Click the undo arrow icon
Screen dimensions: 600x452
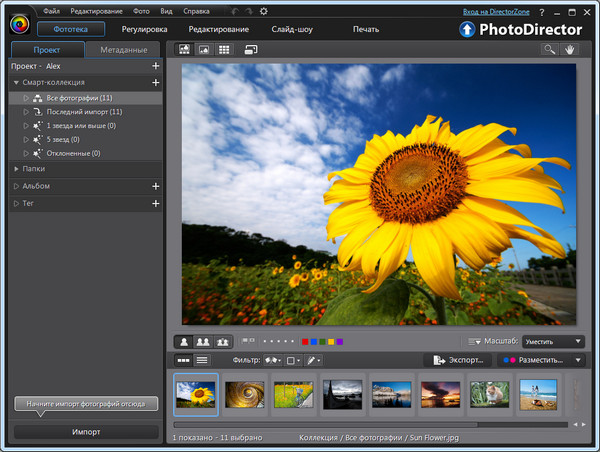click(x=233, y=11)
